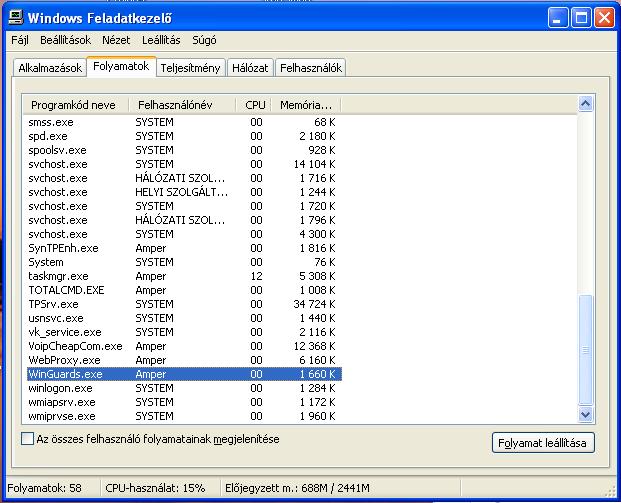
Task: Select TOTALCMD.EXE process
Action: coord(184,290)
